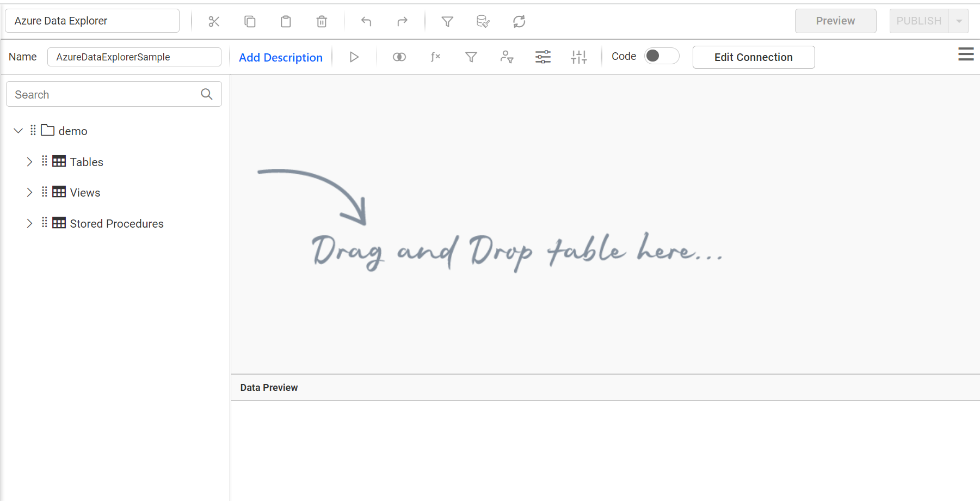Click the Delete trash icon
Viewport: 980px width, 501px height.
pyautogui.click(x=322, y=21)
